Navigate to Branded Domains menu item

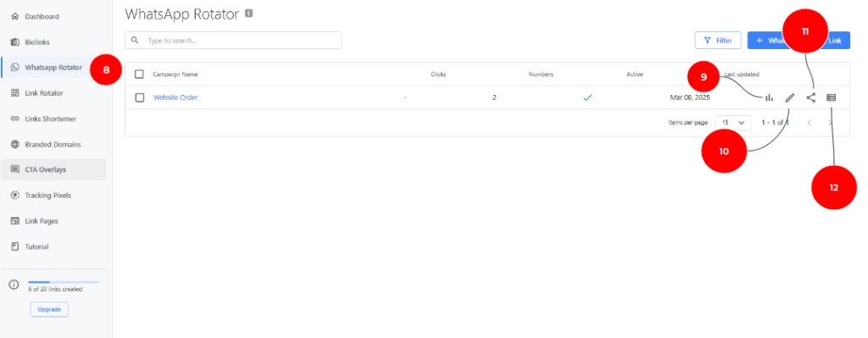53,144
